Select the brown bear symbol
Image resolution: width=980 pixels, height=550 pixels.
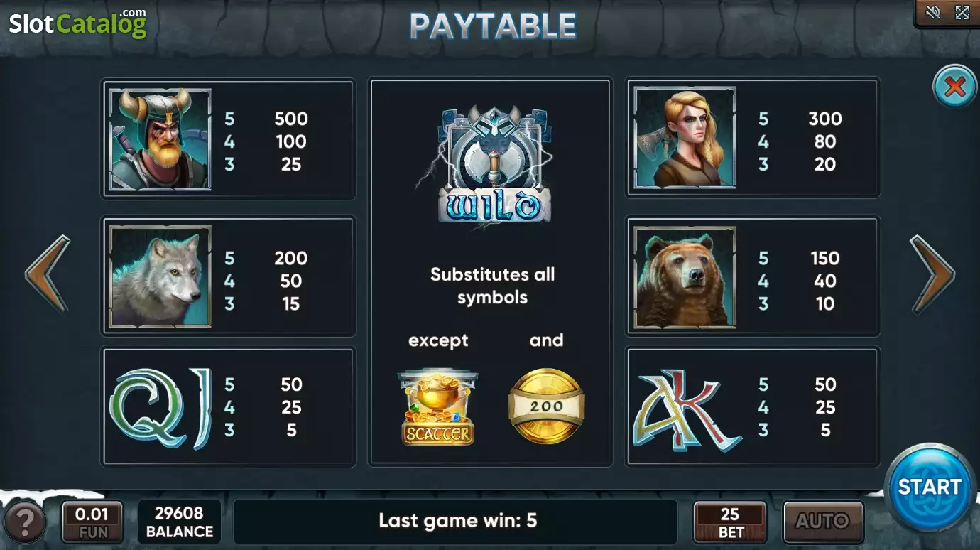pos(685,277)
